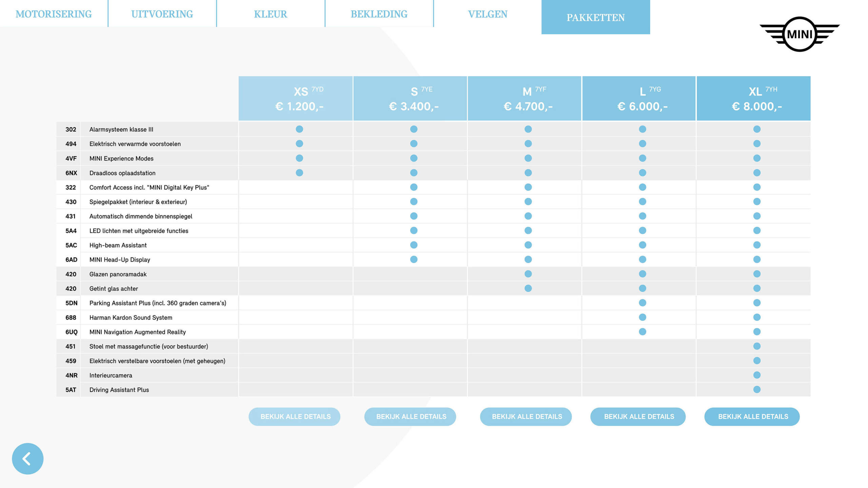Click the S dot for MINI Head-Up Display
This screenshot has height=488, width=868.
click(x=414, y=259)
